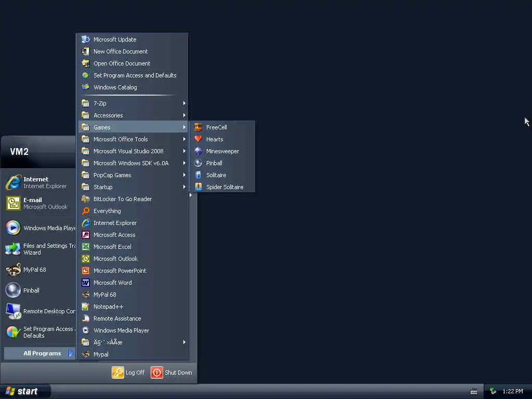This screenshot has width=532, height=399.
Task: Start Minesweeper from Games menu
Action: 222,151
